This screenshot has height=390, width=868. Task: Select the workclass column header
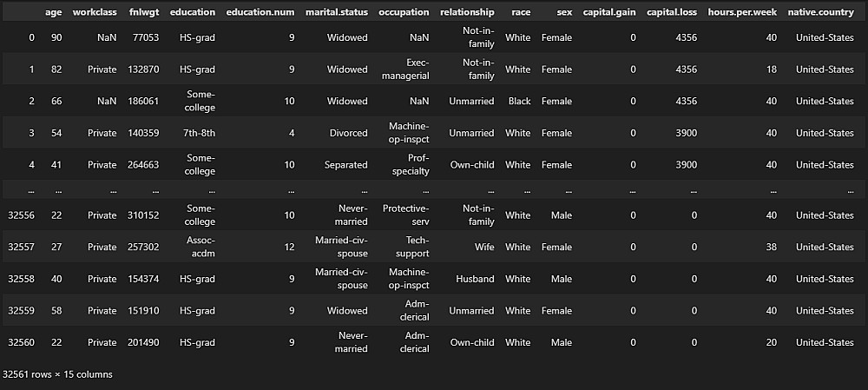tap(95, 13)
